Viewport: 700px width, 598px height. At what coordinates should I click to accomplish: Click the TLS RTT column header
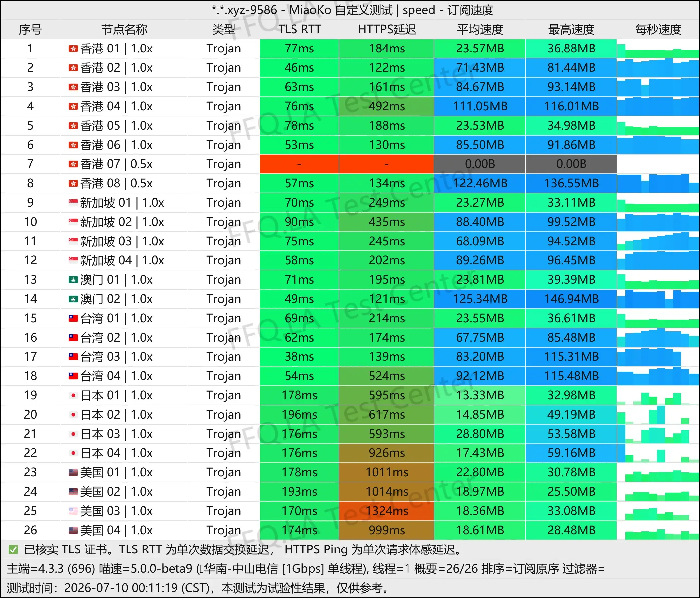coord(299,29)
